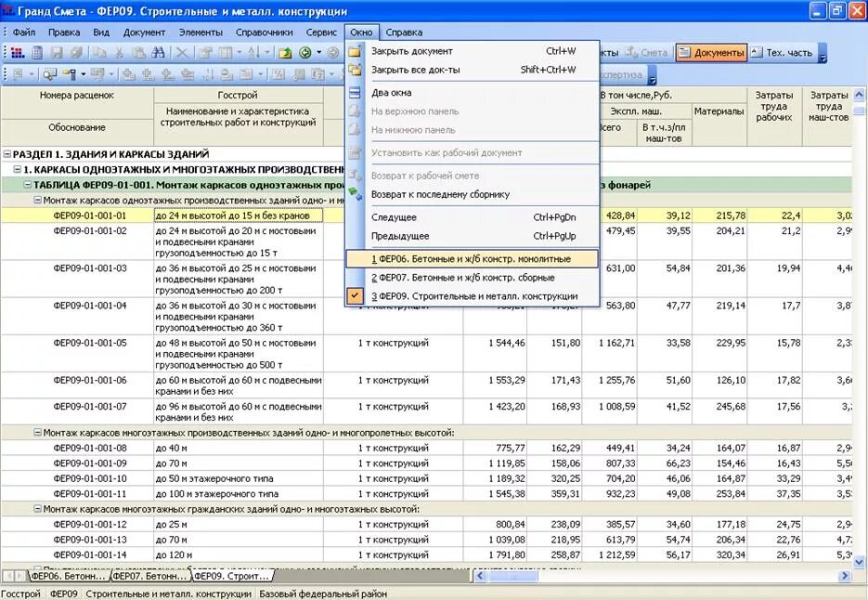Click the Delete X toolbar icon
Screen dimensions: 868x600
coord(182,53)
